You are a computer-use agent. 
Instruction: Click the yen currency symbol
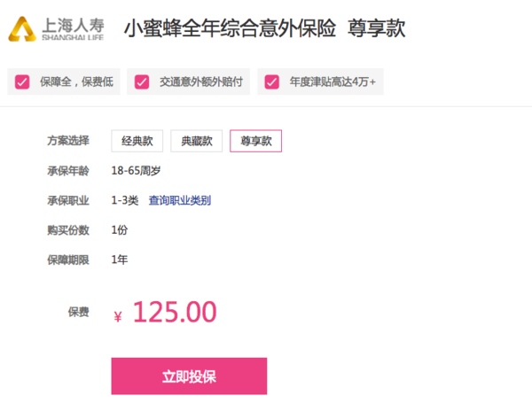118,317
